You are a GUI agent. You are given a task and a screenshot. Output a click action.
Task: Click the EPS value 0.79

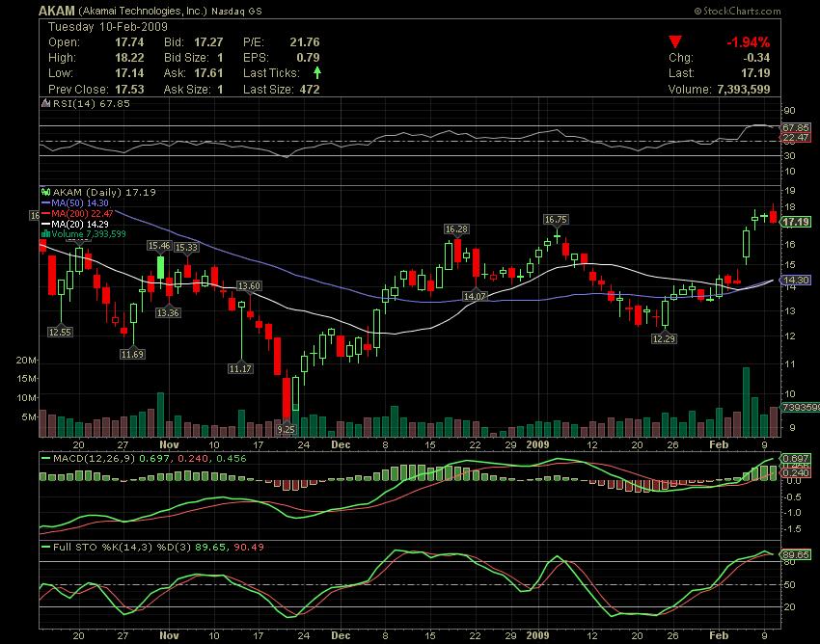click(x=308, y=58)
